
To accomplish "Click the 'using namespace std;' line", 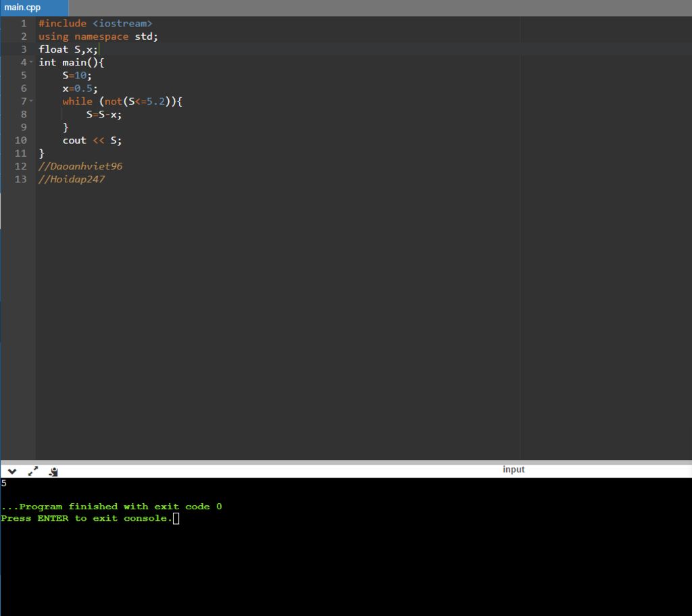I will [98, 36].
